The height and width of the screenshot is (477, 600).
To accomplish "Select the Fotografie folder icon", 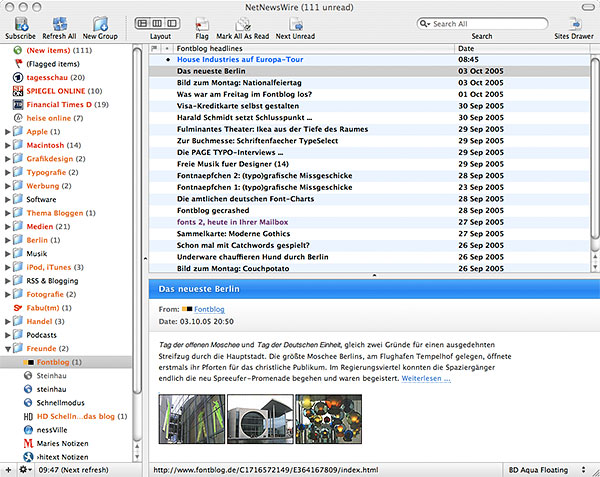I will tap(18, 294).
